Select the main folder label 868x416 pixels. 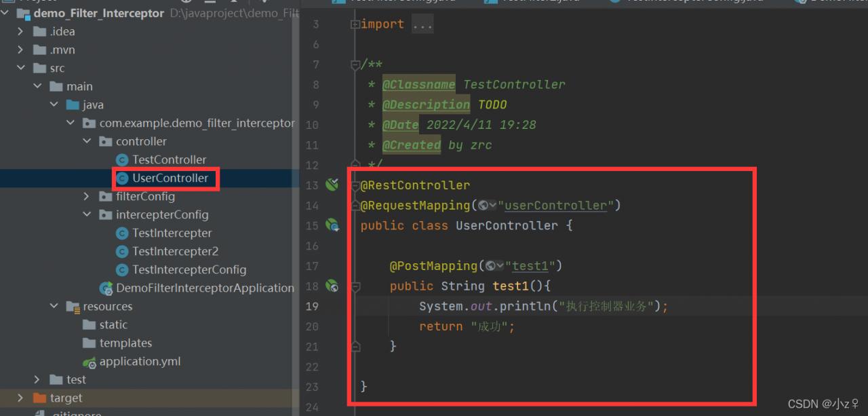tap(79, 87)
